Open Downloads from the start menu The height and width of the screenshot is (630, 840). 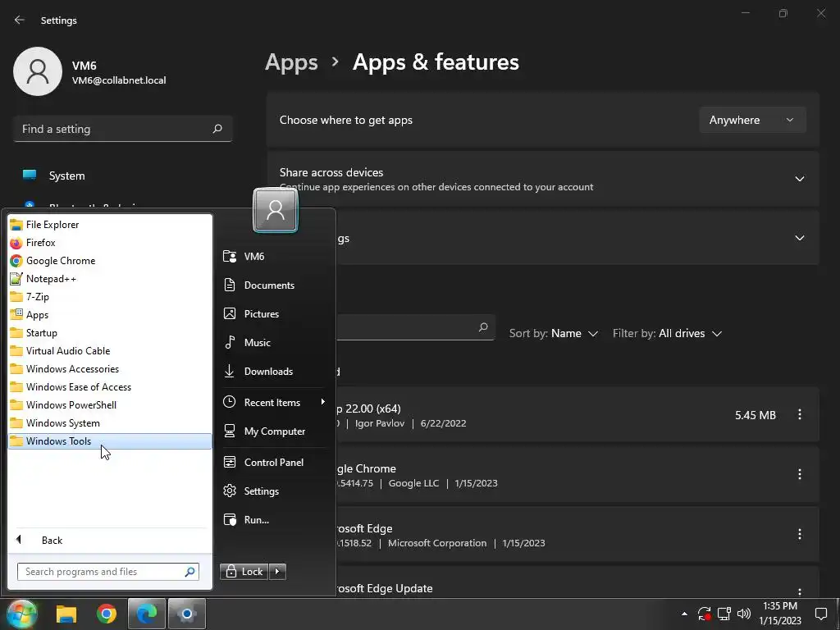(x=274, y=372)
